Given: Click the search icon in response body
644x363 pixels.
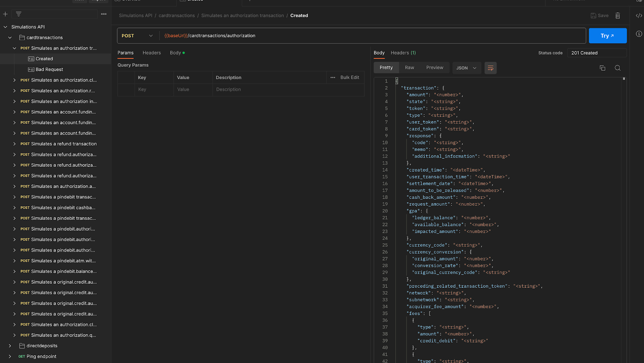Looking at the screenshot, I should (617, 68).
